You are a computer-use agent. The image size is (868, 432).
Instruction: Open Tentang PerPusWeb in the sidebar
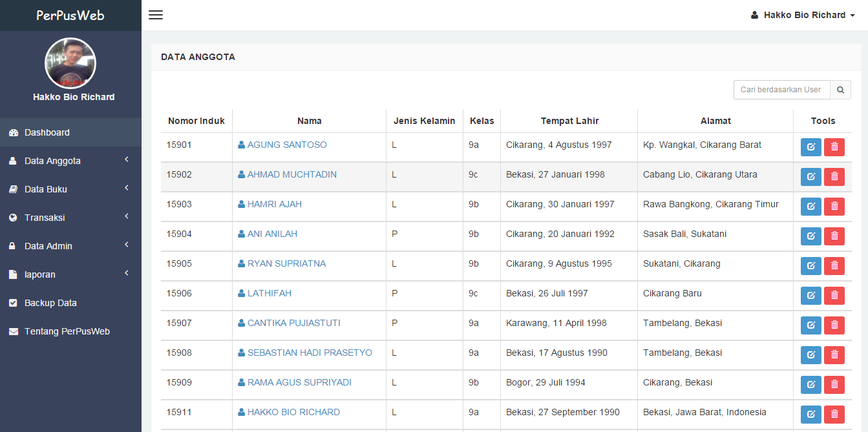[70, 331]
